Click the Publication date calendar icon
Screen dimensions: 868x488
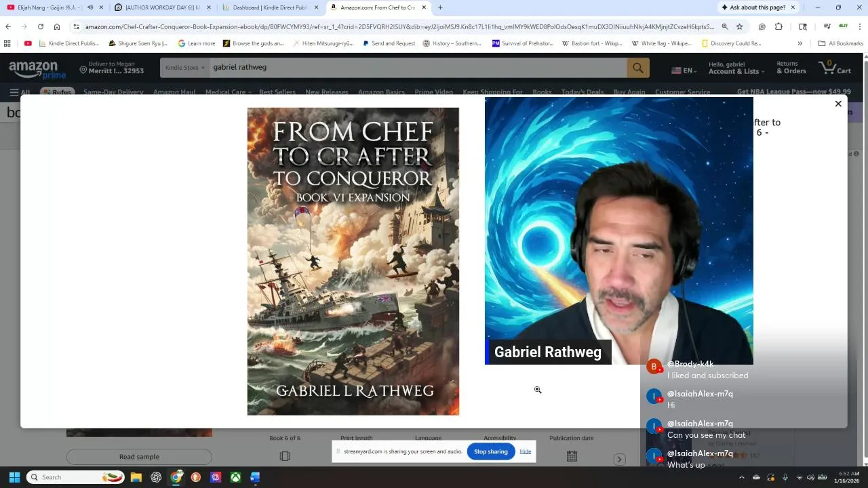(x=572, y=456)
